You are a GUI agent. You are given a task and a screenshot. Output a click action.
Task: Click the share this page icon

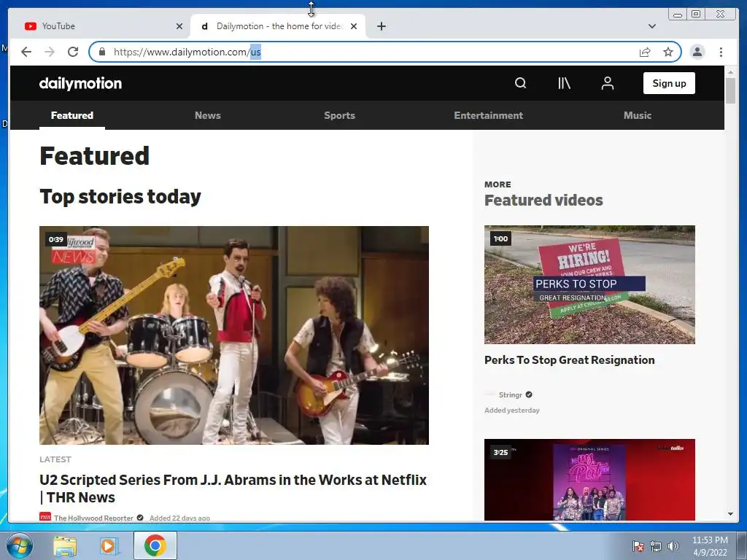(645, 52)
